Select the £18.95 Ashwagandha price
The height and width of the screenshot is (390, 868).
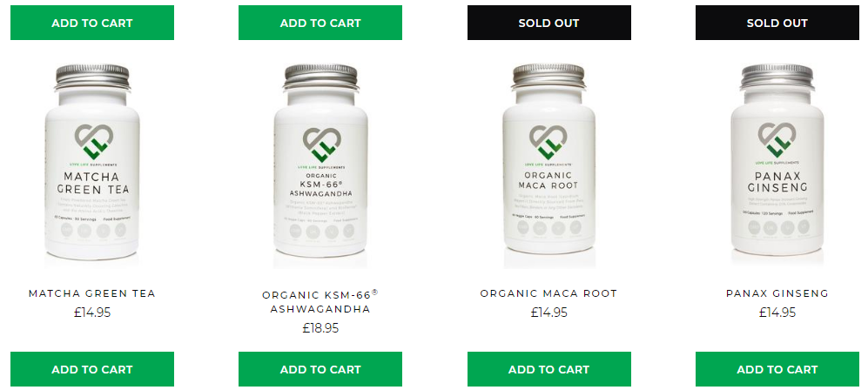click(320, 328)
